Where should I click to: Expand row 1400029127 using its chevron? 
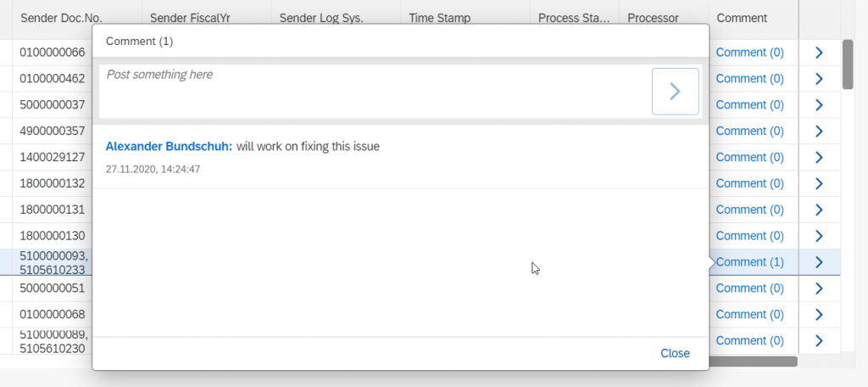pos(820,158)
